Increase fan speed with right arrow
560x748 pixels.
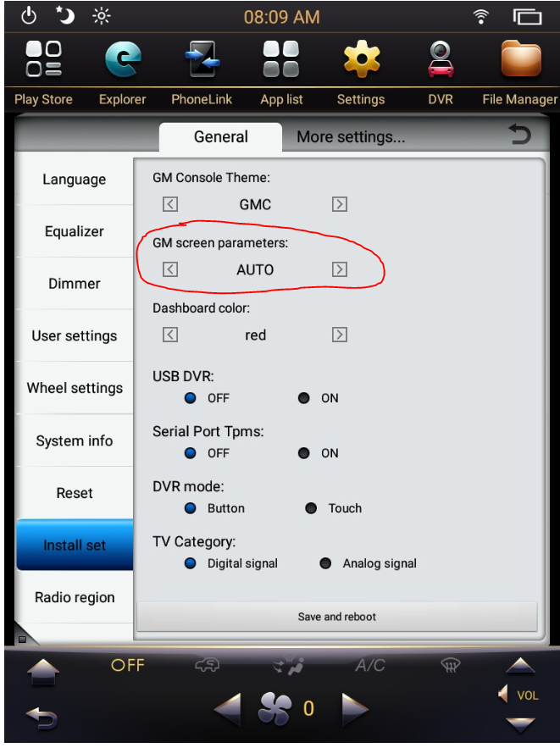tap(355, 709)
